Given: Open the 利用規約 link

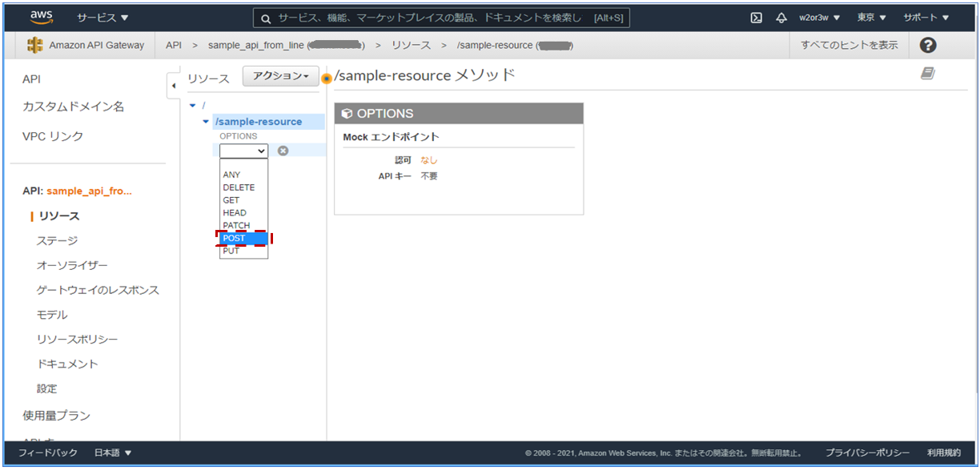Looking at the screenshot, I should [945, 453].
